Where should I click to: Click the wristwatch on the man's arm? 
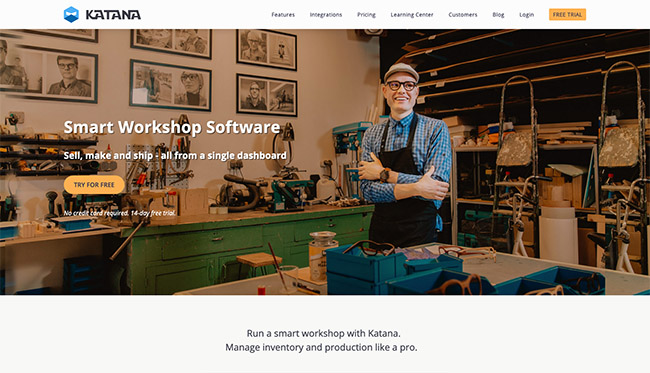384,175
